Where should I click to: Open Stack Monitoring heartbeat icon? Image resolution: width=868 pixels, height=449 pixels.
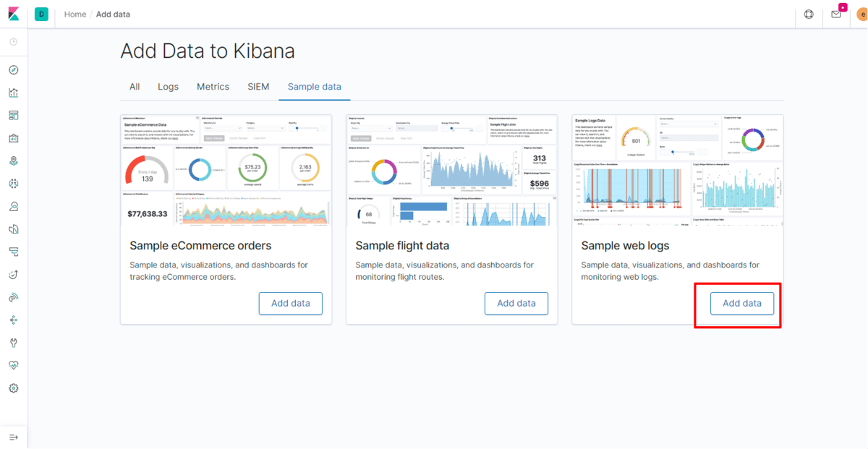[14, 365]
